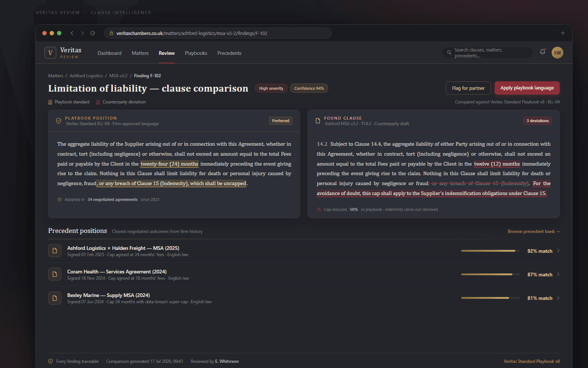
Task: Click Apply playbook language button
Action: 527,88
